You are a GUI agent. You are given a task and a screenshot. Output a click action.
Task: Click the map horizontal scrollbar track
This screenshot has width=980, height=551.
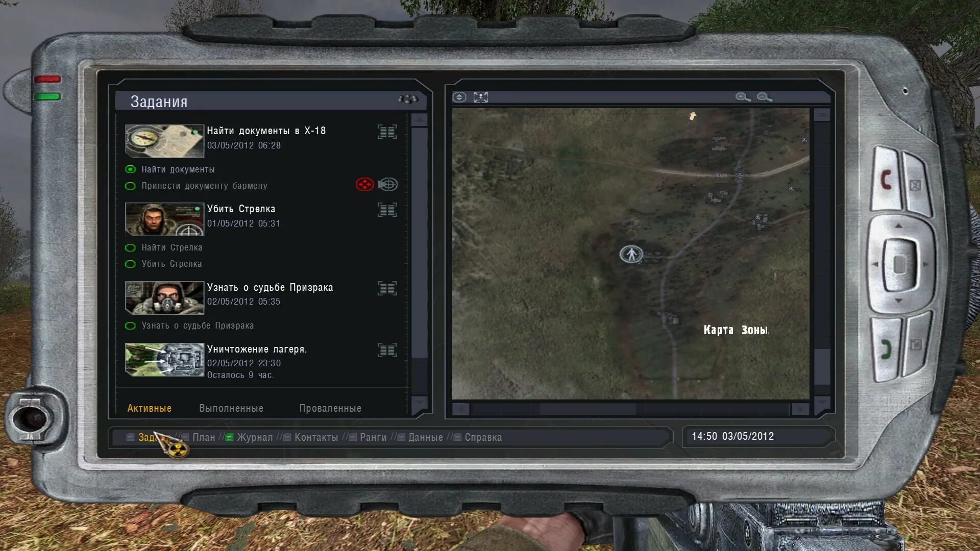[x=715, y=409]
